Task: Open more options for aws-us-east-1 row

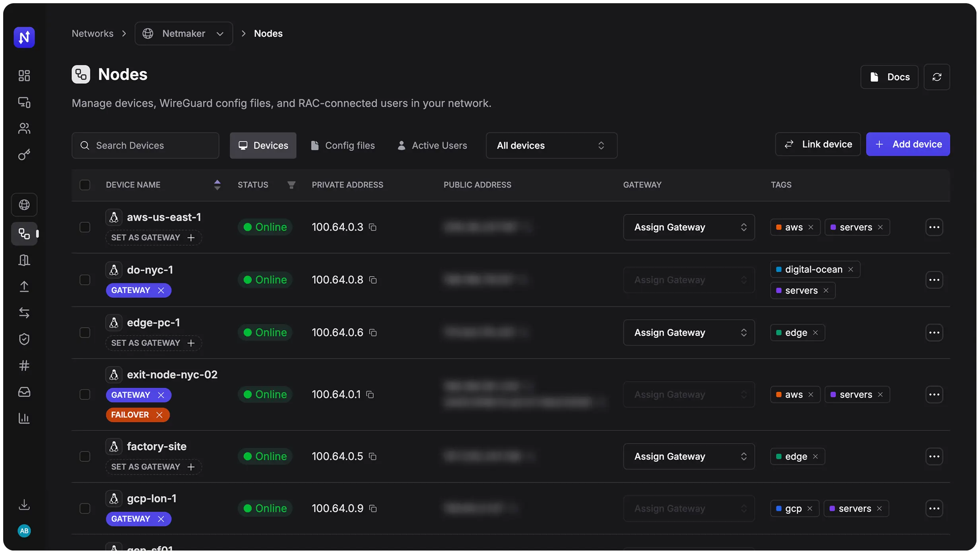Action: [934, 227]
